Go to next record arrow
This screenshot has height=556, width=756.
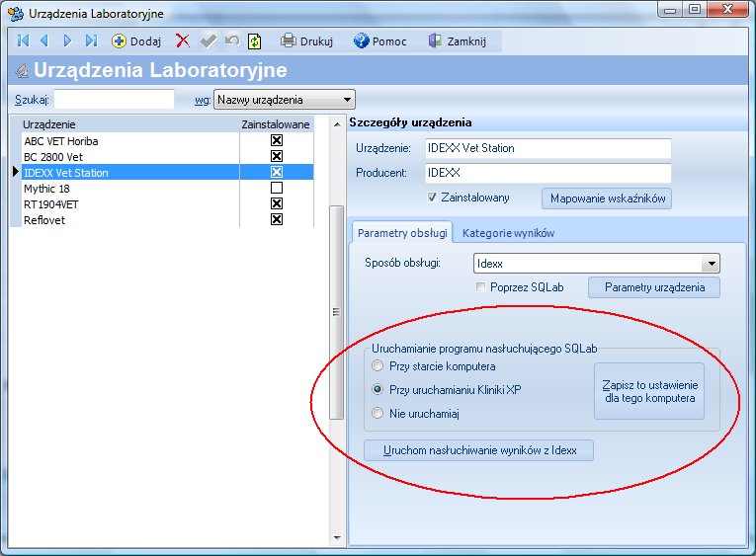67,40
